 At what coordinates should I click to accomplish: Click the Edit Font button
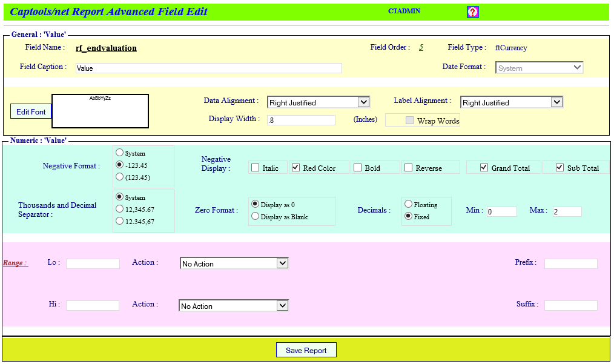click(x=30, y=111)
